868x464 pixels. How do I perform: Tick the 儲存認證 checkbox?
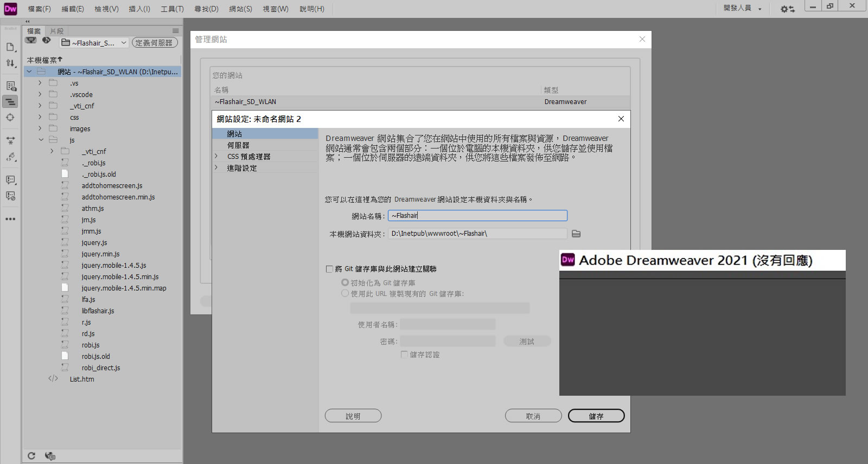(404, 355)
